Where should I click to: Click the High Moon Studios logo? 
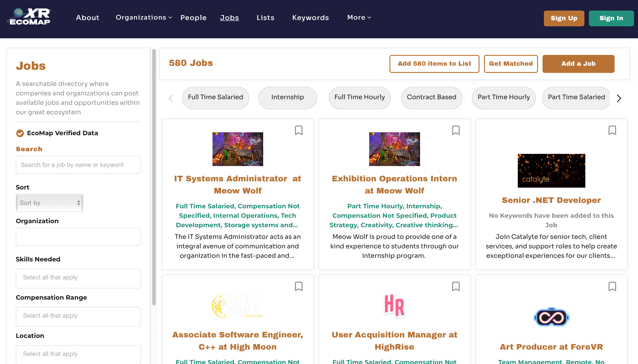pyautogui.click(x=237, y=306)
